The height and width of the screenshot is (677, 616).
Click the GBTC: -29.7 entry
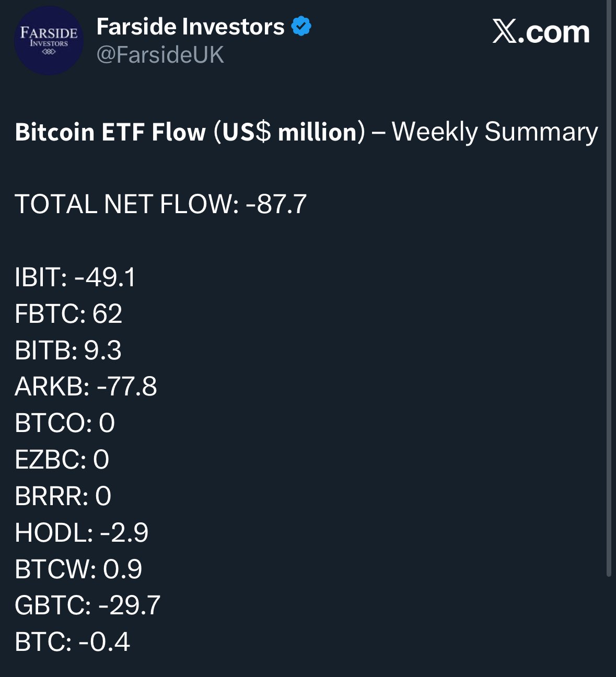pyautogui.click(x=87, y=605)
